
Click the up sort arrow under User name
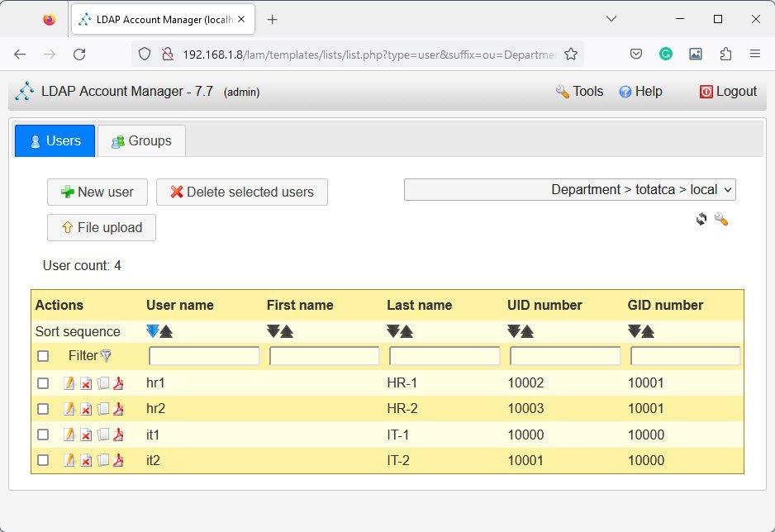166,331
